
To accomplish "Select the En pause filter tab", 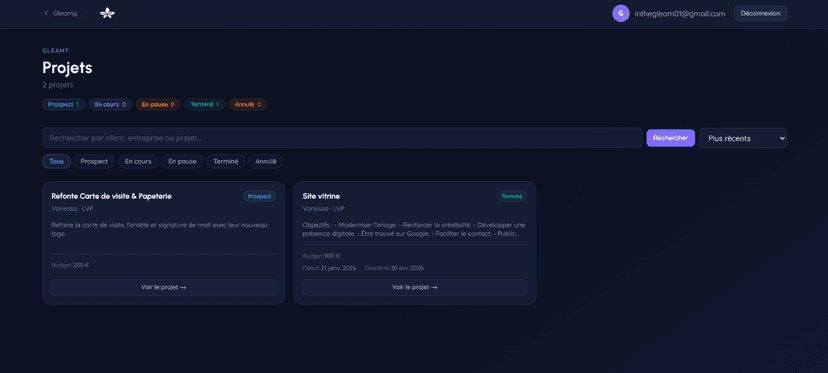I will [x=182, y=162].
